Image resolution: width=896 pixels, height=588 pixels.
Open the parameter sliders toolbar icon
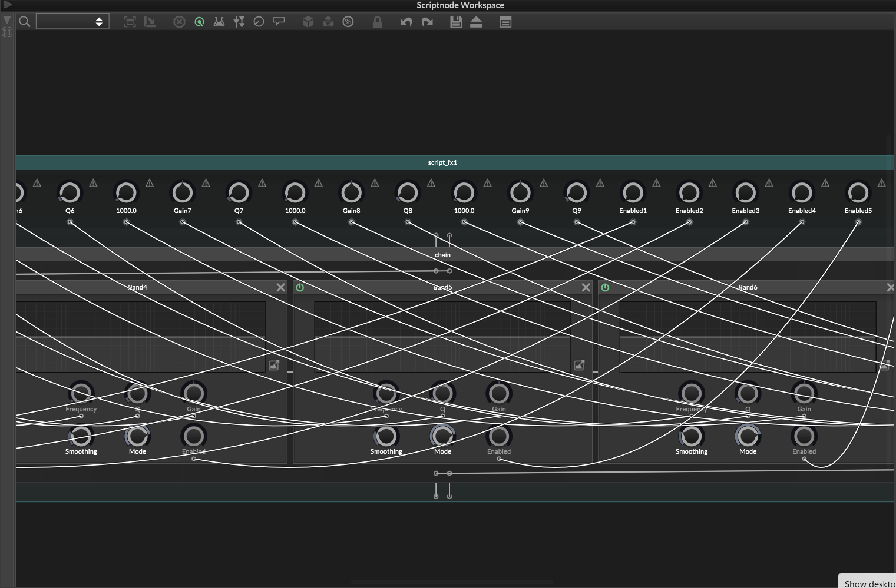(239, 22)
